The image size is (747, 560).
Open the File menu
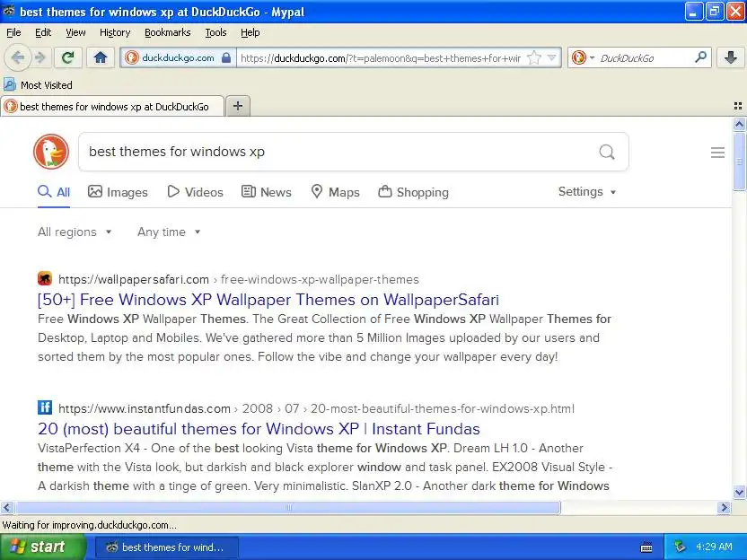point(13,32)
